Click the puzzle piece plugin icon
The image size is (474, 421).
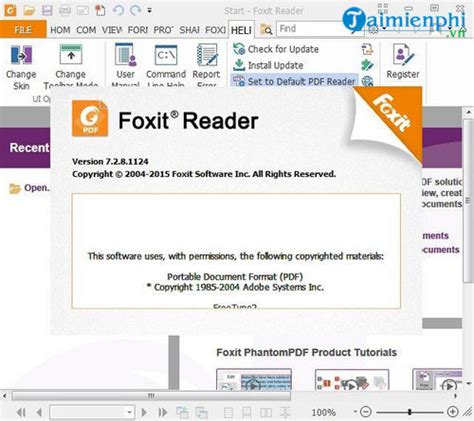tap(367, 65)
